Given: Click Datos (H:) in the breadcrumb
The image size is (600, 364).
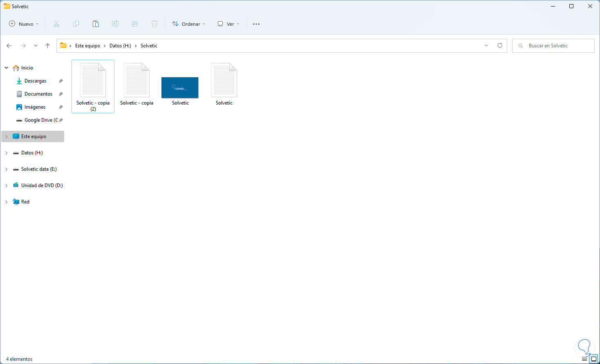Looking at the screenshot, I should click(x=120, y=46).
